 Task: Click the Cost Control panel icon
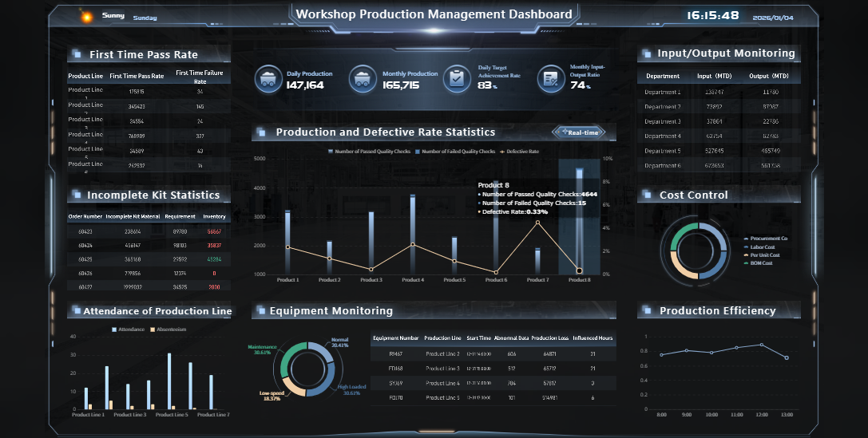(x=647, y=195)
